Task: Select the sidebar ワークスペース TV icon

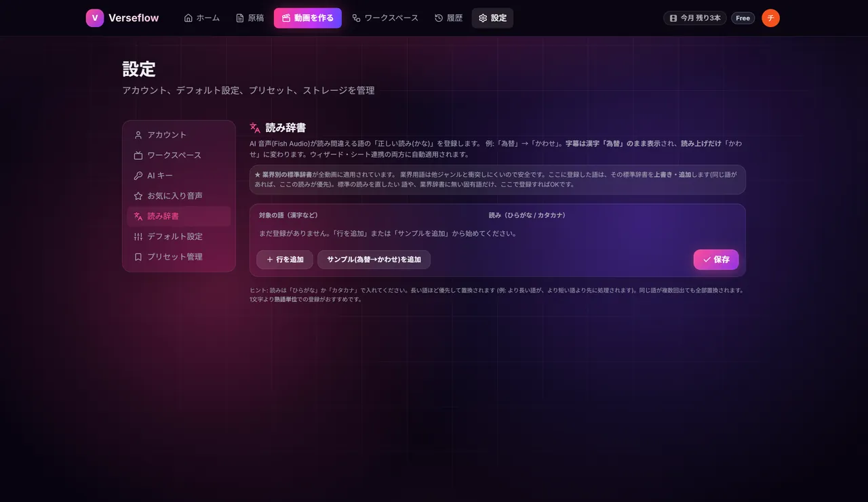Action: pos(138,155)
